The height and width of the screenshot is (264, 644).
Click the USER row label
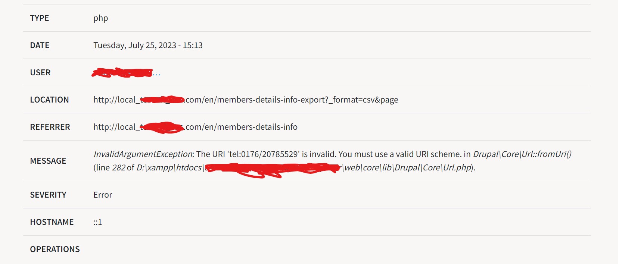click(40, 72)
